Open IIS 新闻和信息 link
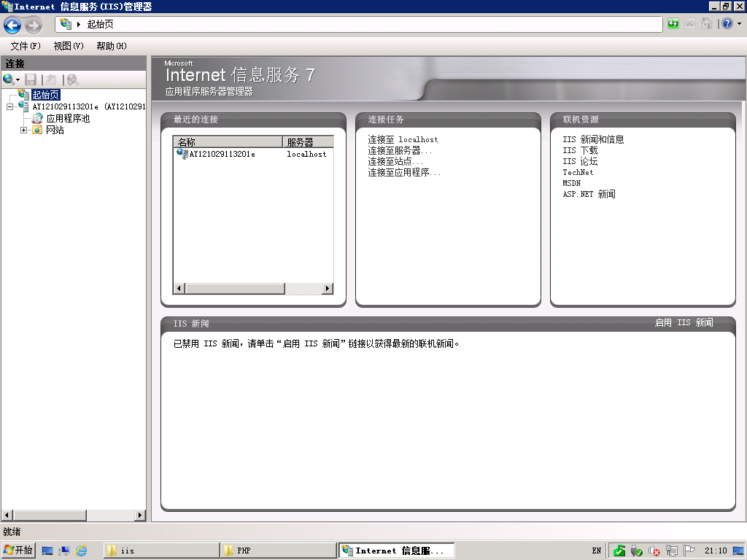The height and width of the screenshot is (560, 747). [x=593, y=139]
